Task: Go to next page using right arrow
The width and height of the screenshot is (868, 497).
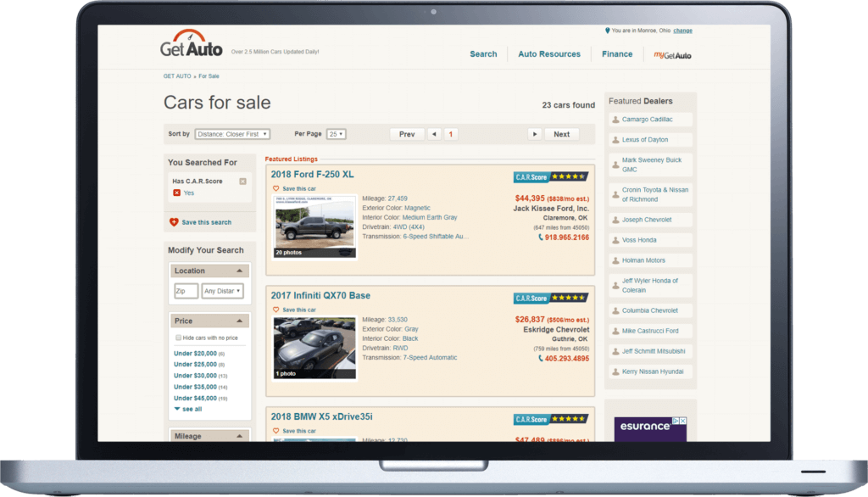Action: point(534,134)
